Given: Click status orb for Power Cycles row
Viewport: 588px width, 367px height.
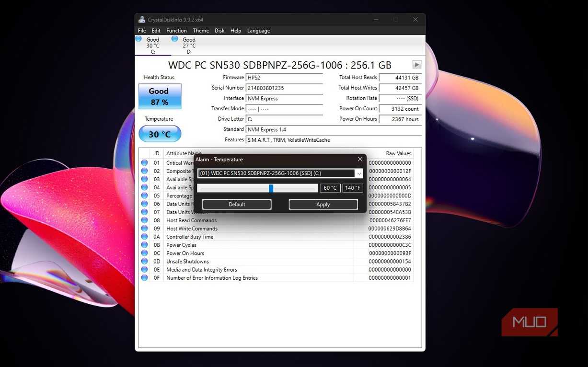Looking at the screenshot, I should [x=144, y=245].
